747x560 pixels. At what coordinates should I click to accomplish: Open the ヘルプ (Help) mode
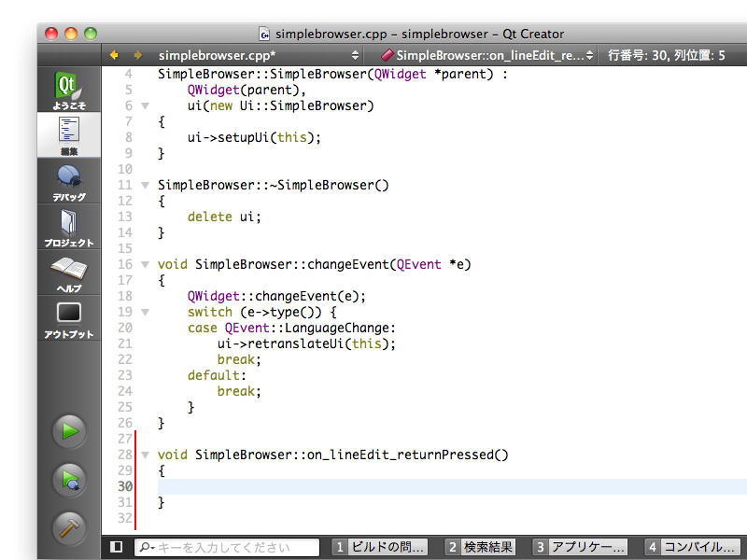69,273
